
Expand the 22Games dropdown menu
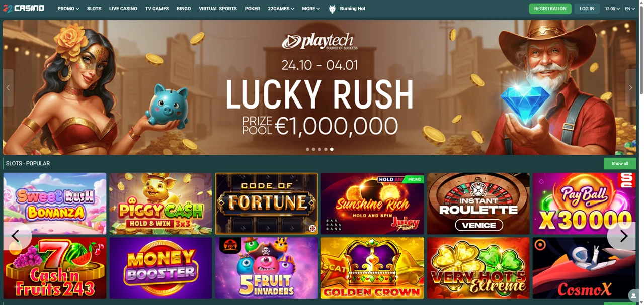[x=281, y=9]
